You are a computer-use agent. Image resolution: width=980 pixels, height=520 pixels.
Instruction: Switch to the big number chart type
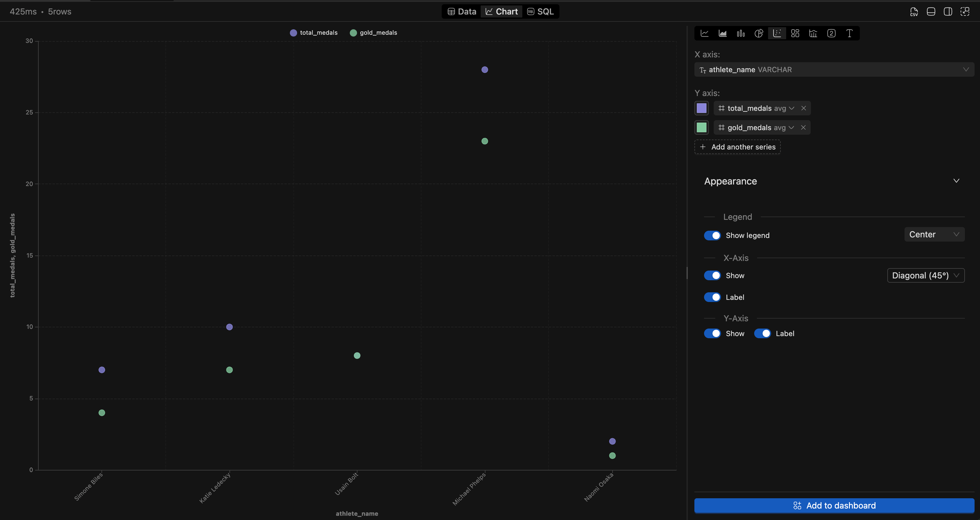[831, 33]
